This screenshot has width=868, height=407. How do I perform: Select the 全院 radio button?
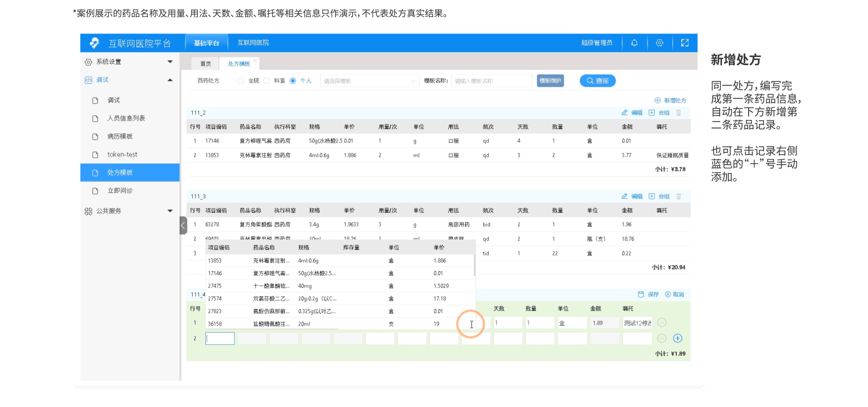point(241,81)
